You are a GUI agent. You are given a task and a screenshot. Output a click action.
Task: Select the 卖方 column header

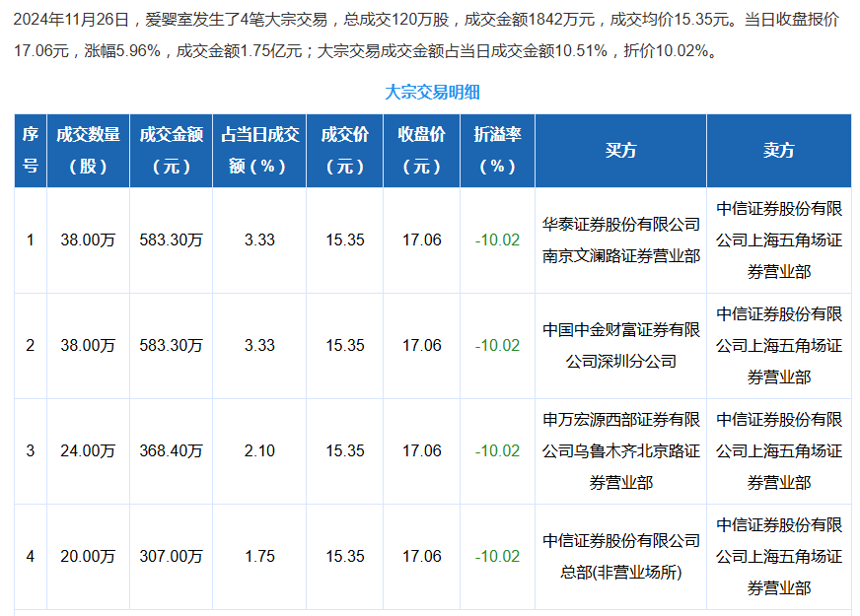(779, 151)
